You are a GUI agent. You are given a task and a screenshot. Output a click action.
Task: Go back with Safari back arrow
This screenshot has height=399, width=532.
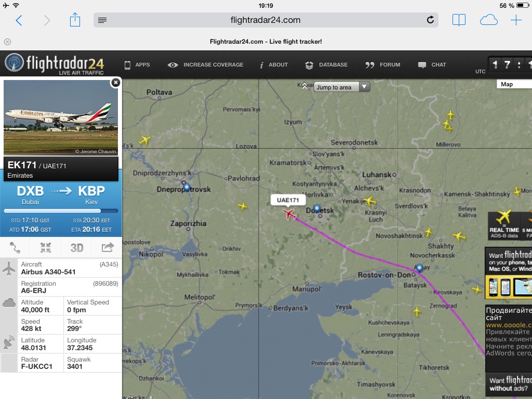(19, 20)
